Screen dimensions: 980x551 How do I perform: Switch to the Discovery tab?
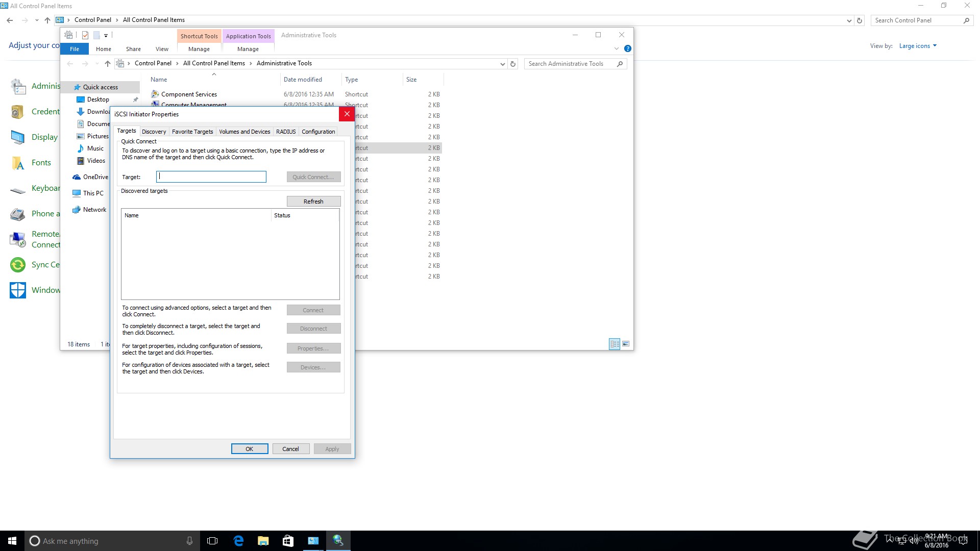tap(154, 132)
